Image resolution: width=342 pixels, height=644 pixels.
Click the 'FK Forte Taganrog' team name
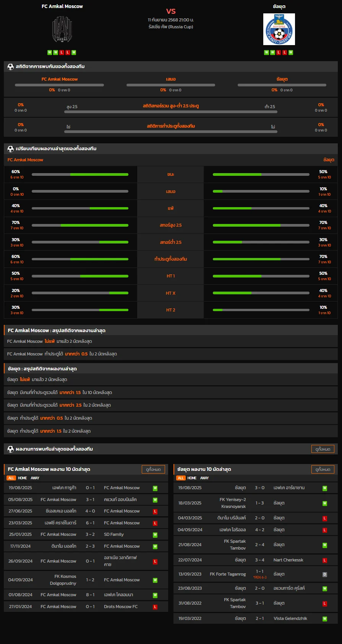coord(228,574)
